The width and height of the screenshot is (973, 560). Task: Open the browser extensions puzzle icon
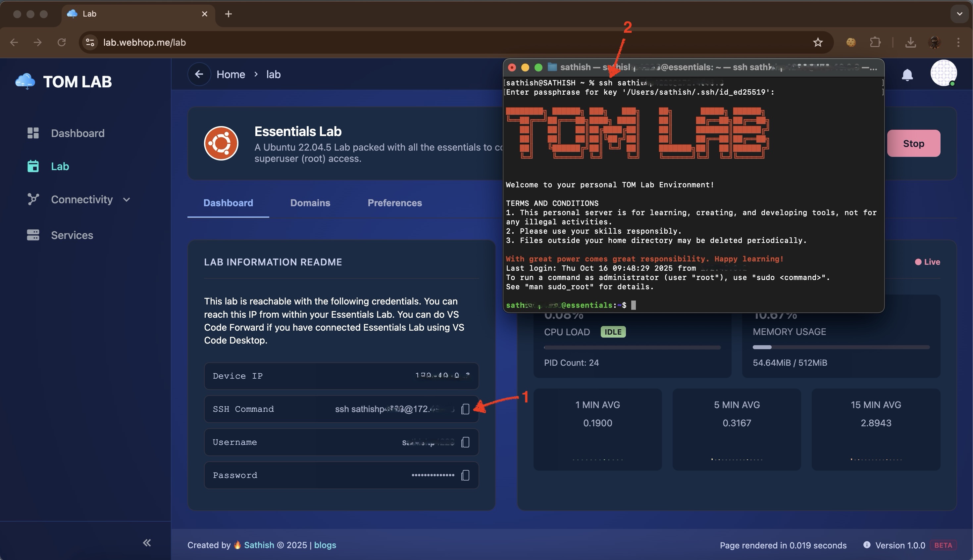(x=875, y=42)
